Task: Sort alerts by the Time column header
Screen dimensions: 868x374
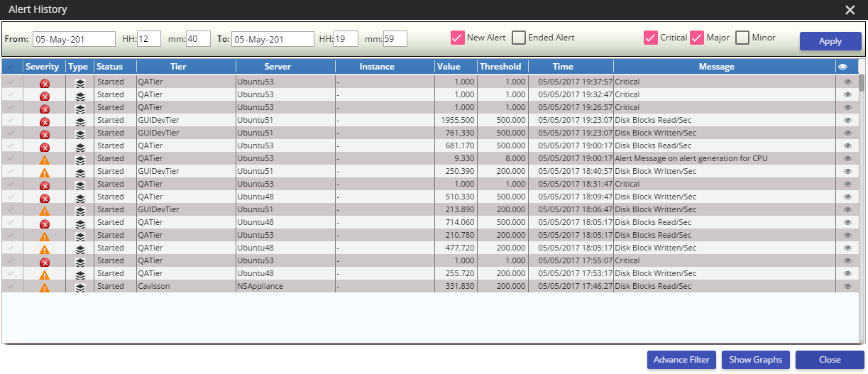Action: 563,67
